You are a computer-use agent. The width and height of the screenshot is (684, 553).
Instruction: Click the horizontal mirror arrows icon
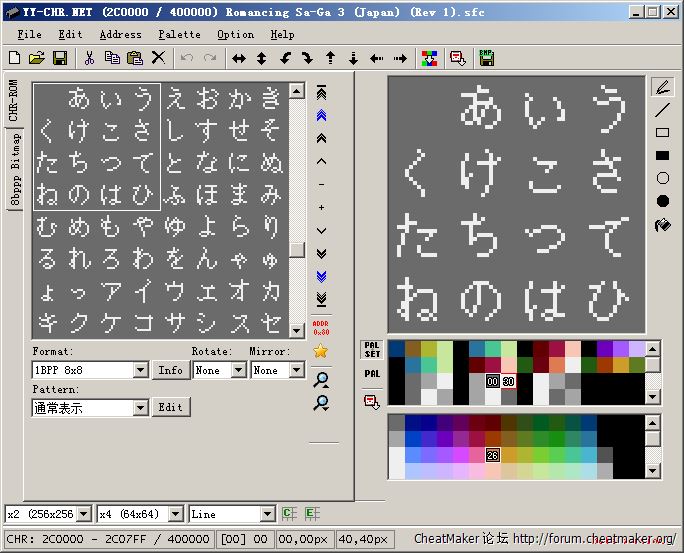(239, 58)
